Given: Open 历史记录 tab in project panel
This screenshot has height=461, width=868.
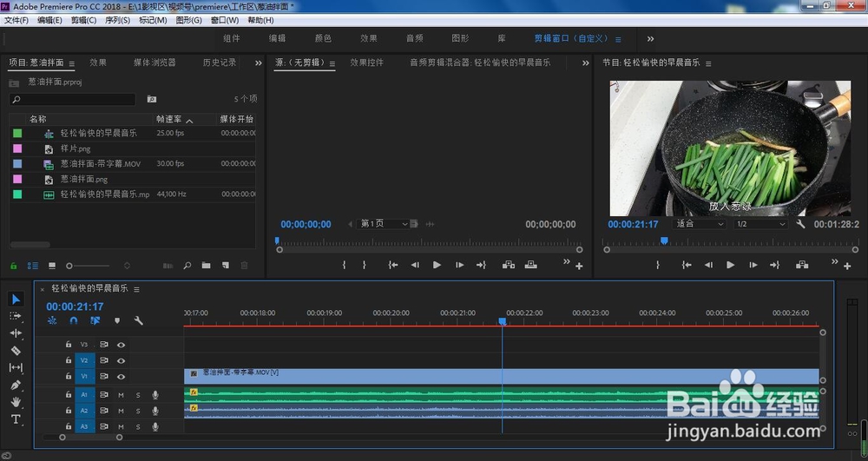Looking at the screenshot, I should point(220,63).
